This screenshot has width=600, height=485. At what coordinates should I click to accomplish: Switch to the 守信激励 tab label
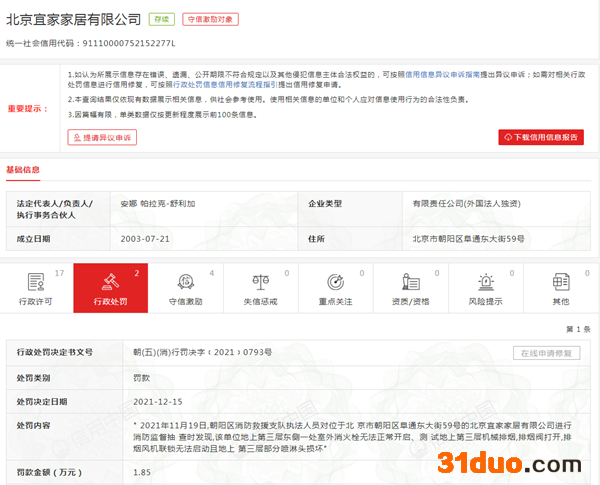tap(186, 301)
